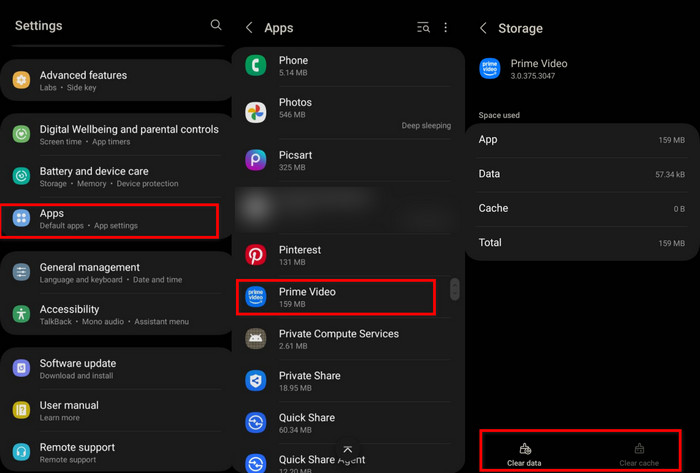Click the User manual yellow icon

point(21,410)
